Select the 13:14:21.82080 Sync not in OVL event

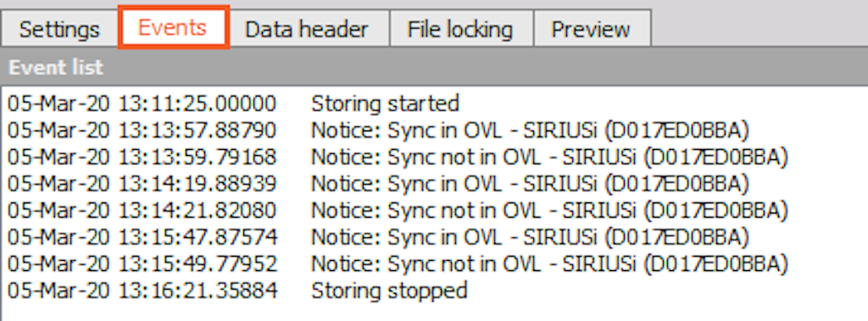click(434, 210)
